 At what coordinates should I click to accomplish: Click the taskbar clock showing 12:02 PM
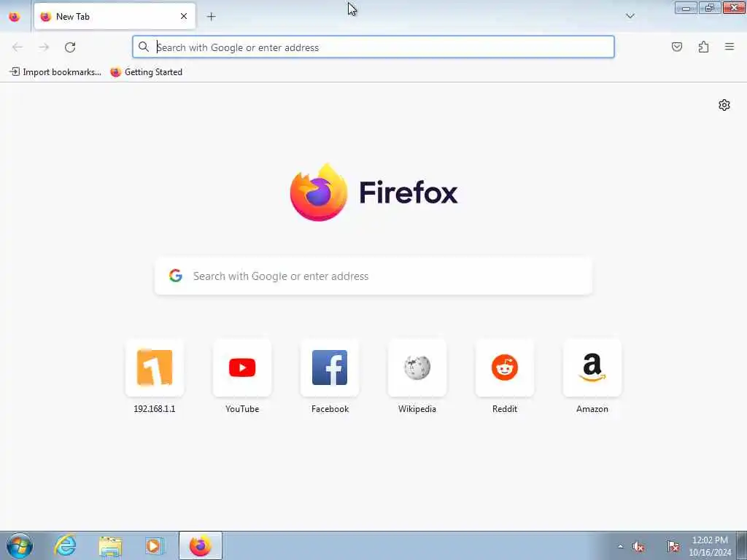[x=710, y=546]
